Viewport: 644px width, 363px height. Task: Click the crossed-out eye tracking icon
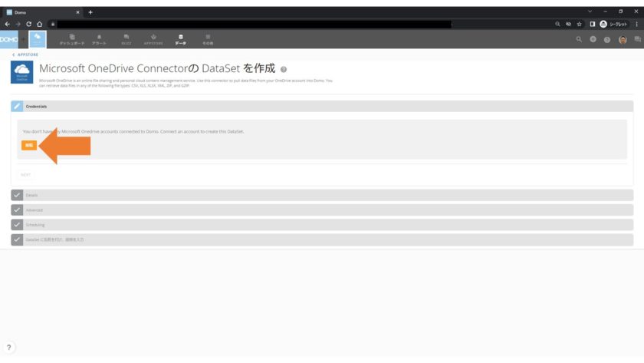click(568, 25)
